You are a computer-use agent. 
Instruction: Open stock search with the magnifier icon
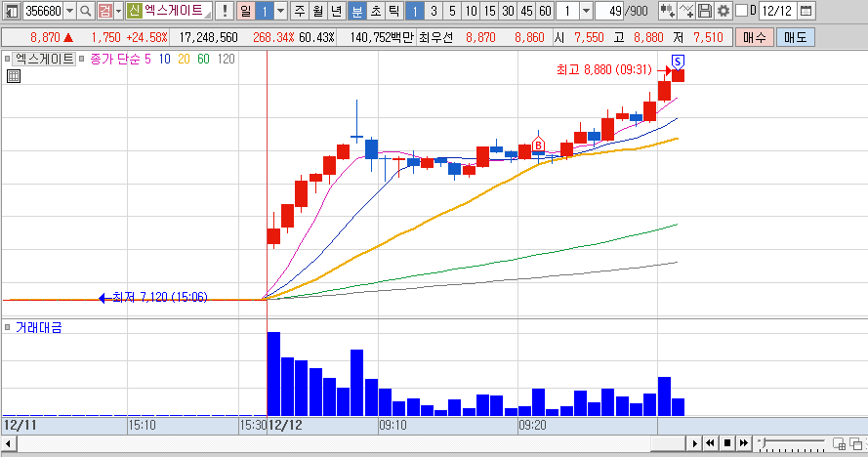click(x=86, y=11)
